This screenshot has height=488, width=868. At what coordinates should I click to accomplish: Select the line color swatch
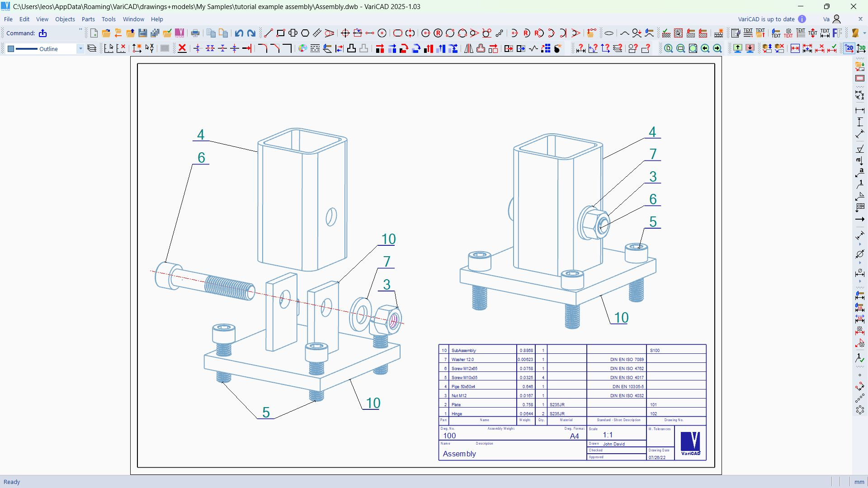point(10,48)
